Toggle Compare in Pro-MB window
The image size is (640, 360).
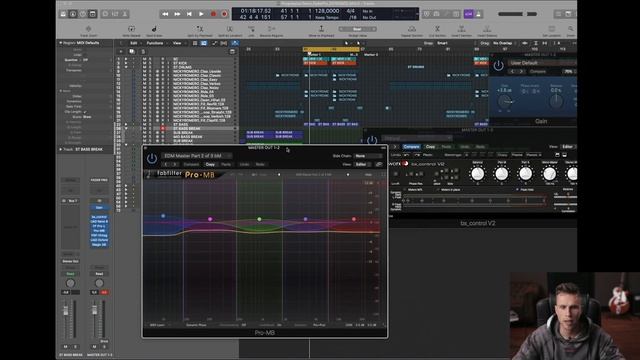click(191, 164)
